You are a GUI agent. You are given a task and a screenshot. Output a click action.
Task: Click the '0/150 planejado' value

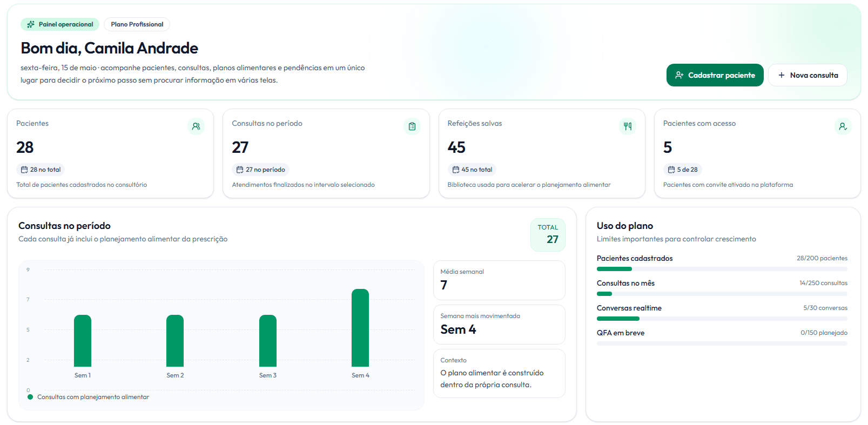point(824,333)
